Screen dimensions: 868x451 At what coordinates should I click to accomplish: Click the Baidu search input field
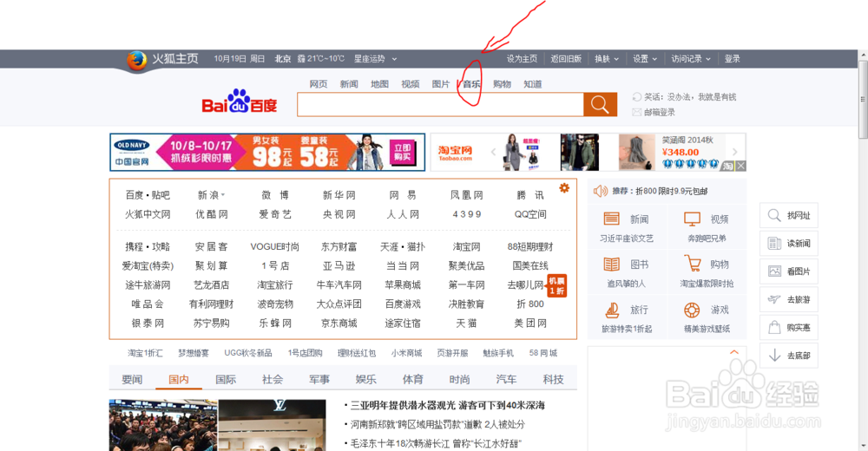click(x=440, y=104)
